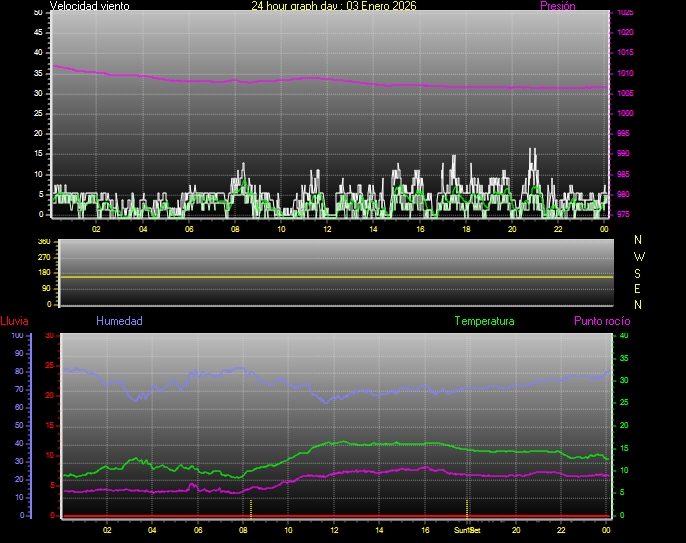Click the red "Lluvia" legend label
The width and height of the screenshot is (686, 543).
coord(14,321)
